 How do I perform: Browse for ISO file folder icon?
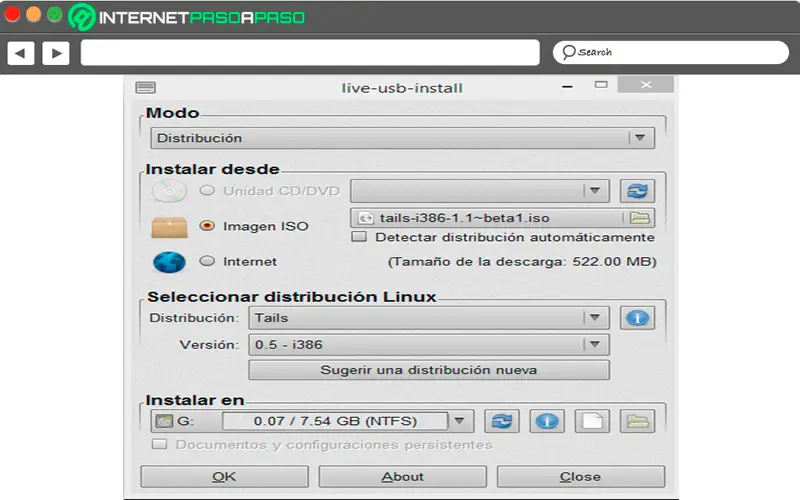(x=639, y=218)
